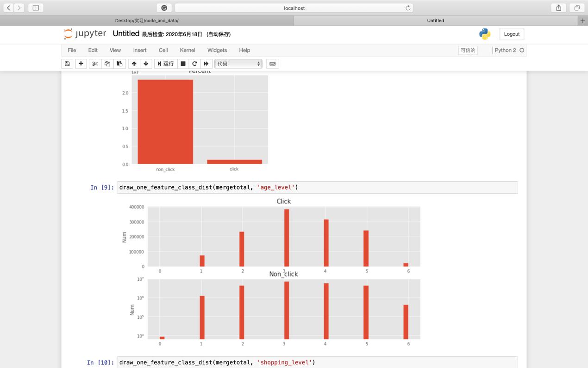Save notebook with the floppy disk icon
Screen dimensions: 588x368
[x=67, y=63]
